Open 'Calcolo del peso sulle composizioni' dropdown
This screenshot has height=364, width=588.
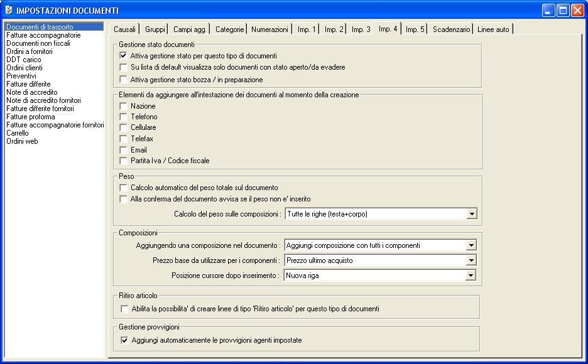click(x=472, y=214)
